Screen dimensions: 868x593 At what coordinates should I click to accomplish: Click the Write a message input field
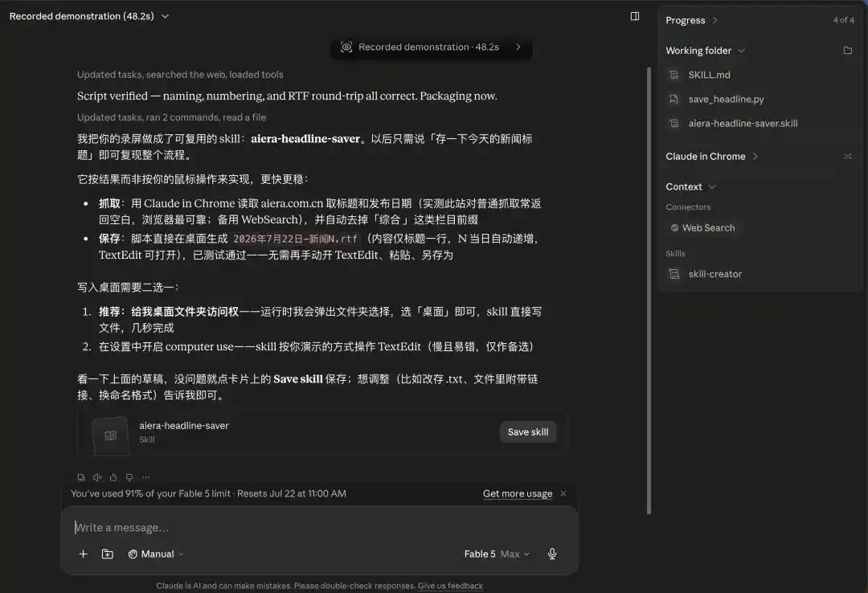pyautogui.click(x=319, y=527)
